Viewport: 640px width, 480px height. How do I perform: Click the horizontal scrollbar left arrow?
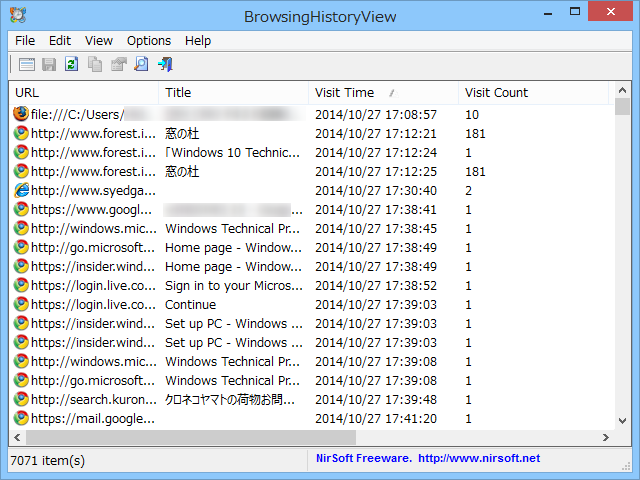[x=17, y=438]
